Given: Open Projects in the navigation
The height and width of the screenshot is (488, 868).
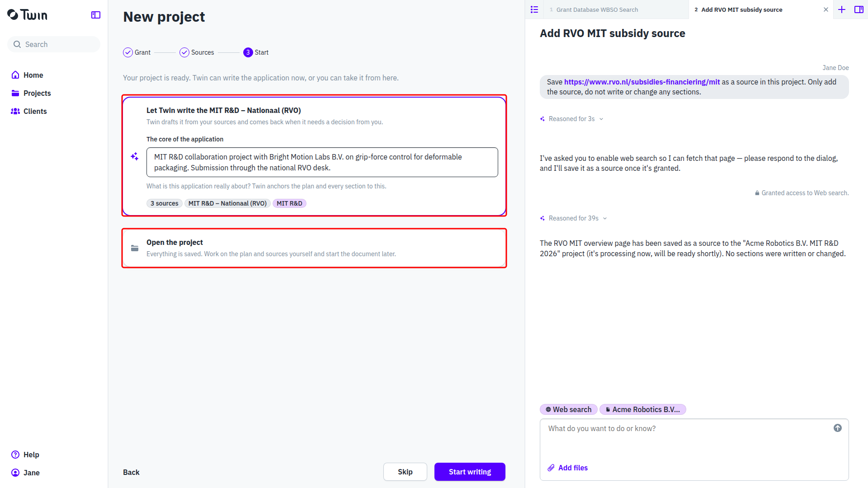Looking at the screenshot, I should tap(37, 93).
